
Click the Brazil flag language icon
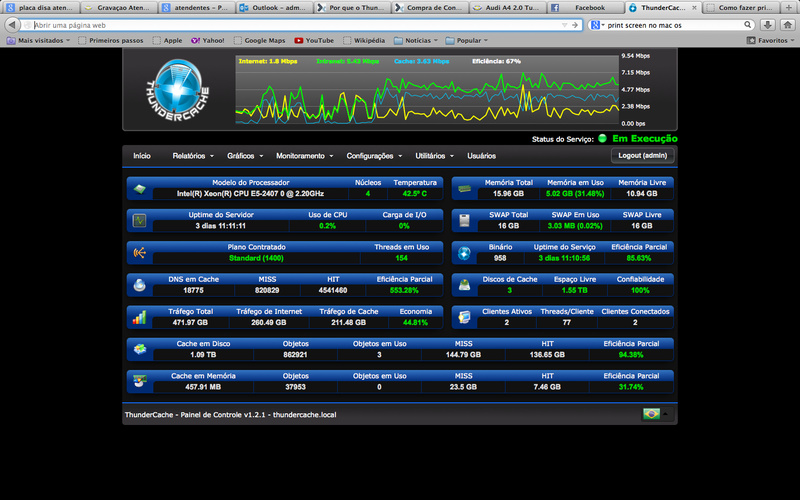[x=652, y=414]
